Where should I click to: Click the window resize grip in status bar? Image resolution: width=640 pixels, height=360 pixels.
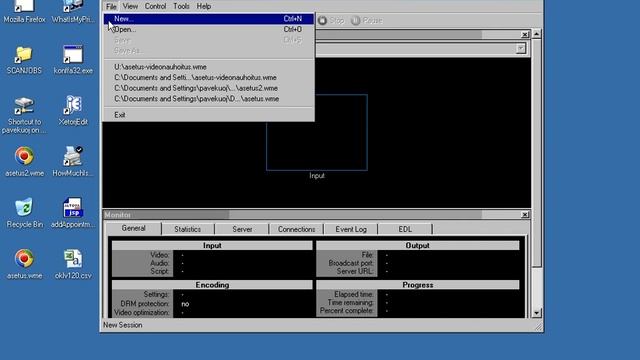[538, 327]
